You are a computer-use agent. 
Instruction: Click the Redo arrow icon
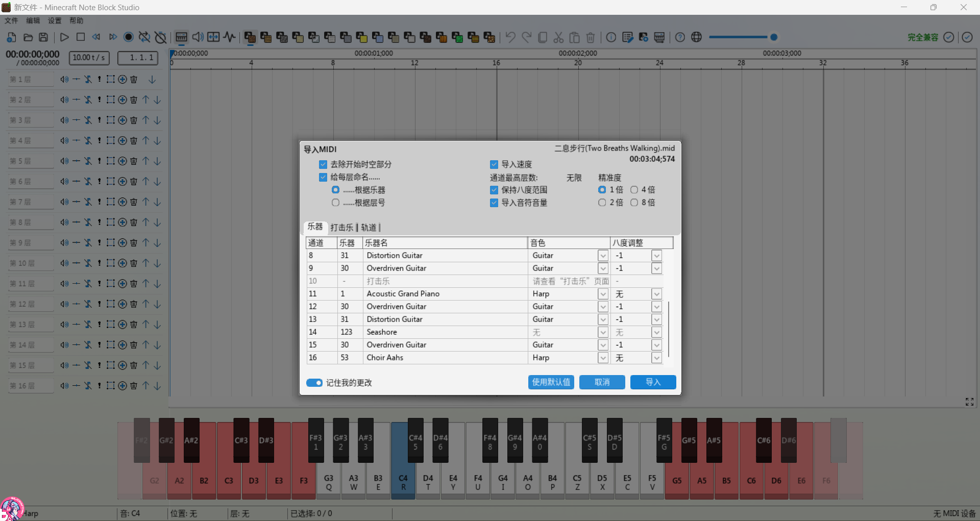coord(527,37)
